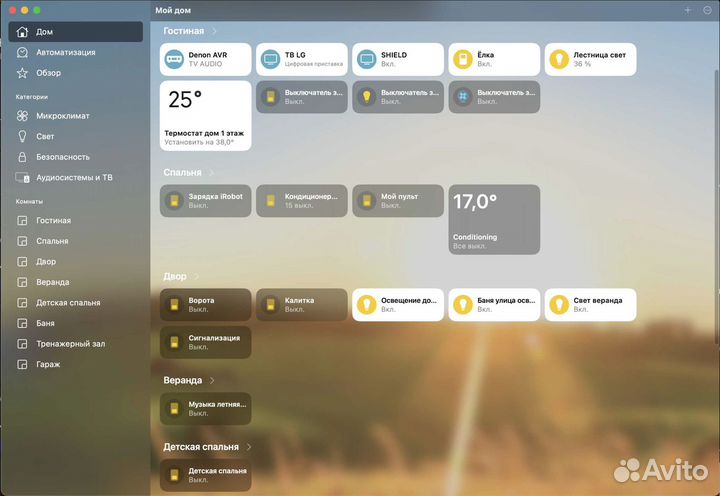This screenshot has height=496, width=720.
Task: Open the Гараж room in sidebar
Action: [49, 364]
